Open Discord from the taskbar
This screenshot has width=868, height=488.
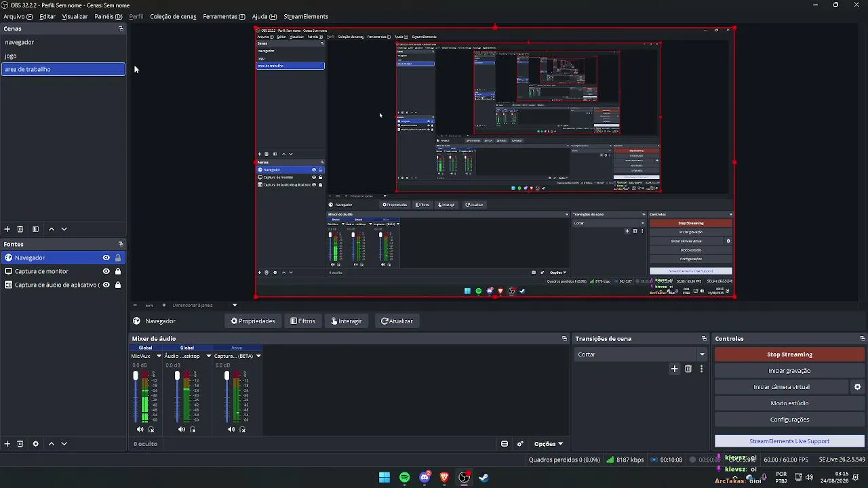click(x=425, y=478)
